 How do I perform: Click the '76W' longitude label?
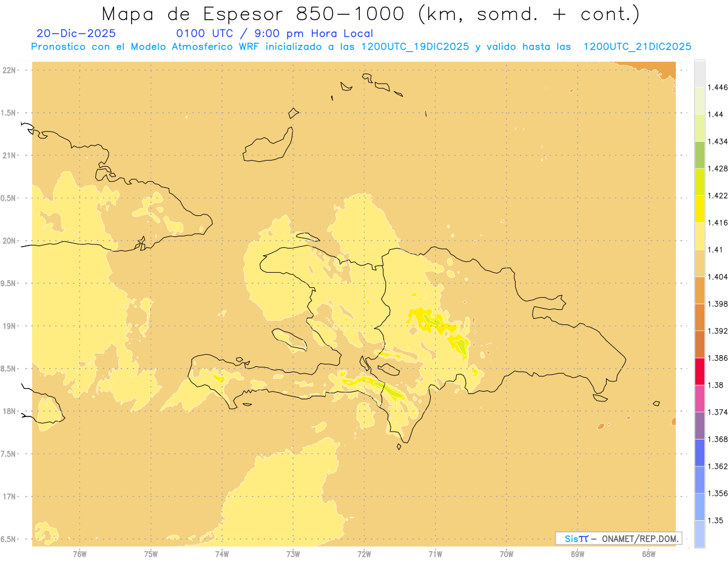pos(79,554)
